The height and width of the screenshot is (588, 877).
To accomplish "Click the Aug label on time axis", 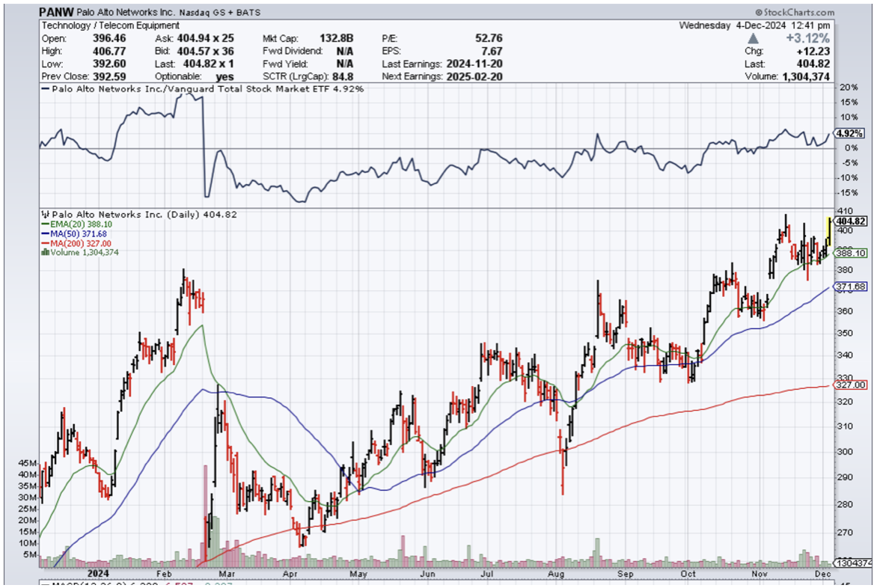I will click(x=555, y=574).
